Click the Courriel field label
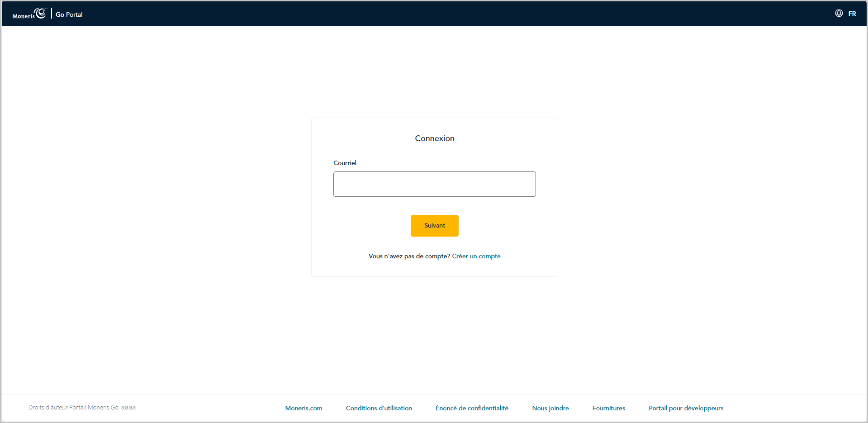The image size is (868, 423). click(x=345, y=163)
